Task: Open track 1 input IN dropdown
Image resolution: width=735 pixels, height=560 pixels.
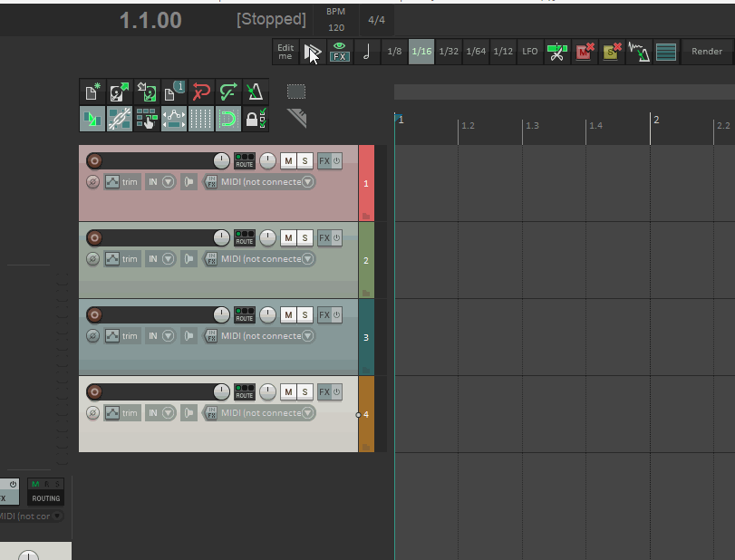Action: click(160, 182)
